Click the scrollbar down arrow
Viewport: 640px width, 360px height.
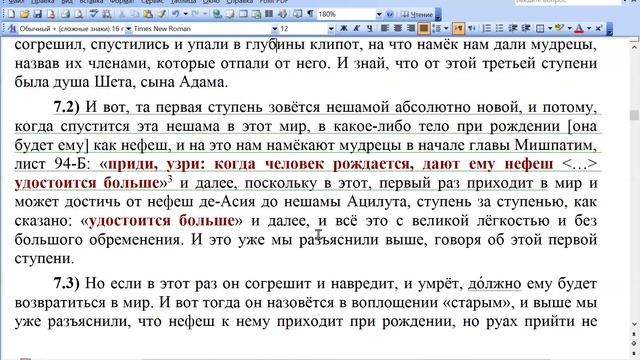pyautogui.click(x=634, y=324)
